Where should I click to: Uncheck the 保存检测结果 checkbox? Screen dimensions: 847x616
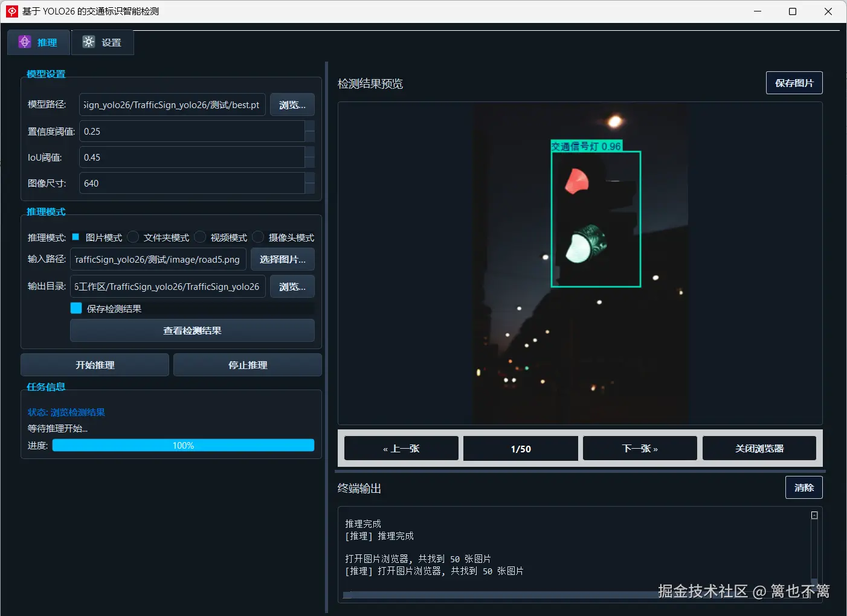(x=76, y=308)
